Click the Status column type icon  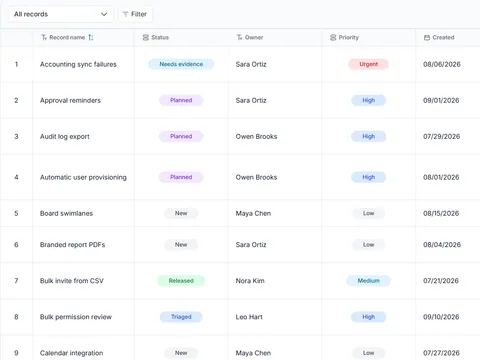click(146, 37)
